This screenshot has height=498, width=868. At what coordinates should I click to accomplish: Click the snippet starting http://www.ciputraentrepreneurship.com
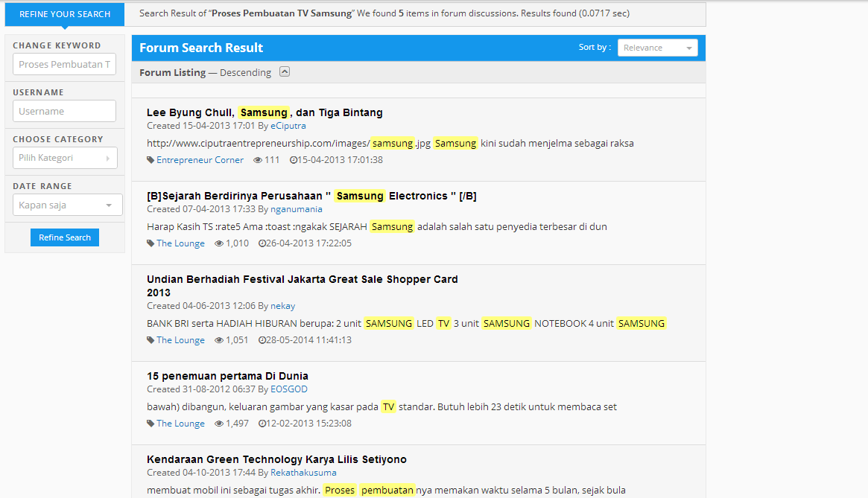click(390, 144)
